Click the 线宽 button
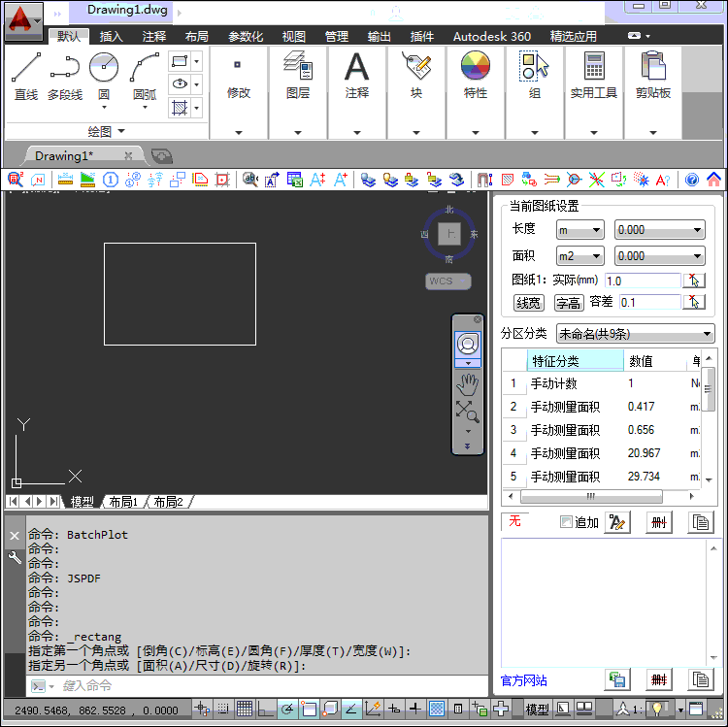Image resolution: width=728 pixels, height=727 pixels. point(528,303)
